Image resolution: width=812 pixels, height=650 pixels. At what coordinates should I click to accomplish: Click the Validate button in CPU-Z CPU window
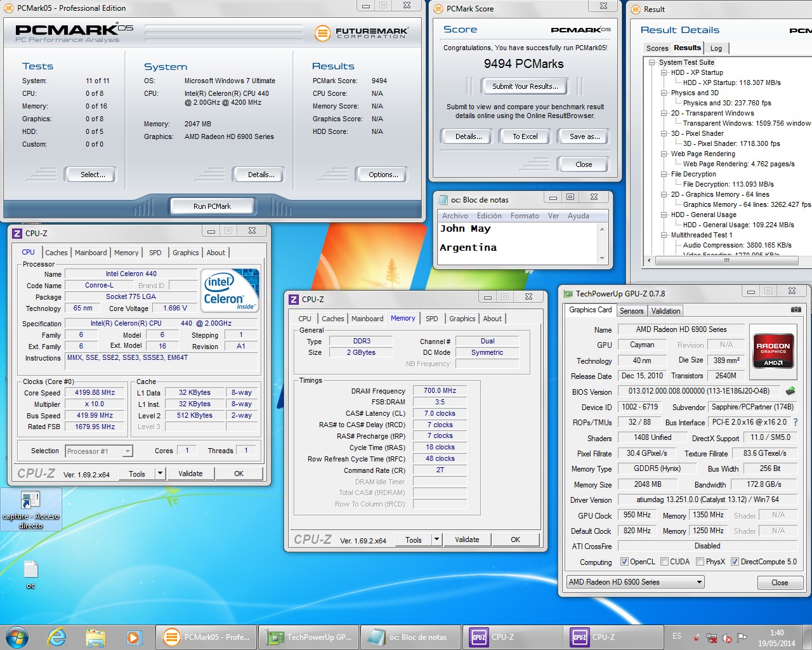[190, 474]
